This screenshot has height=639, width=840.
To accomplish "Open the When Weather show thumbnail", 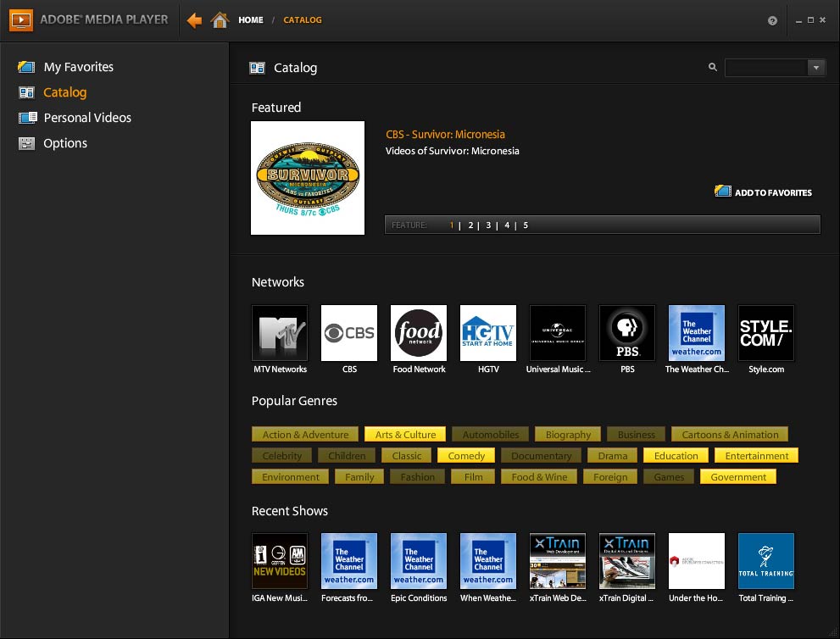I will [488, 561].
